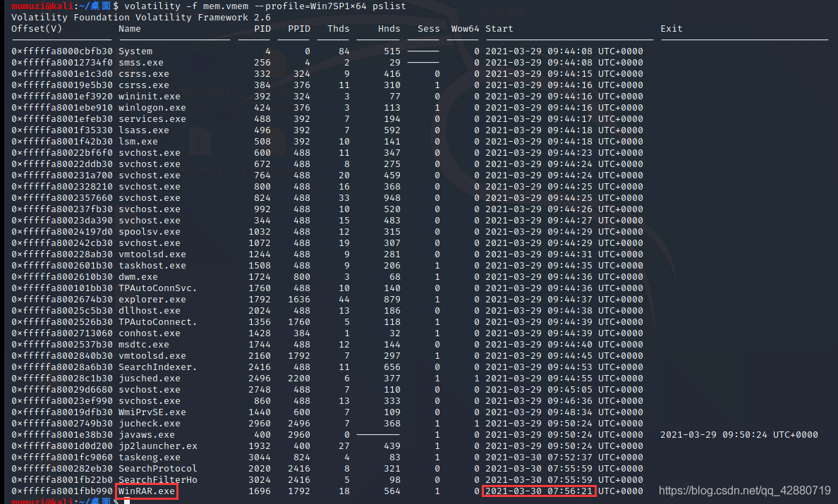
Task: Select the taskeng.exe process name
Action: coord(150,457)
